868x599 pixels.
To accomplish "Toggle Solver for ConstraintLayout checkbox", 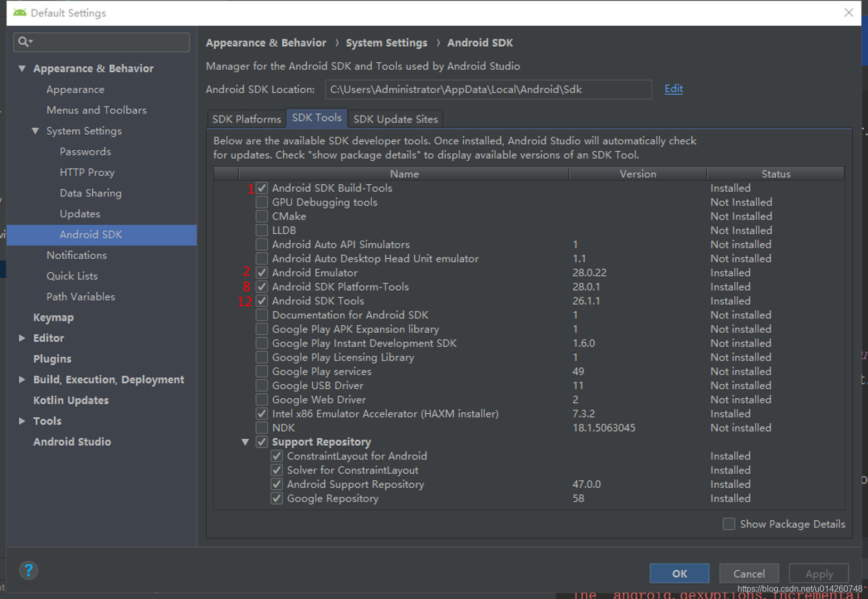I will click(276, 470).
